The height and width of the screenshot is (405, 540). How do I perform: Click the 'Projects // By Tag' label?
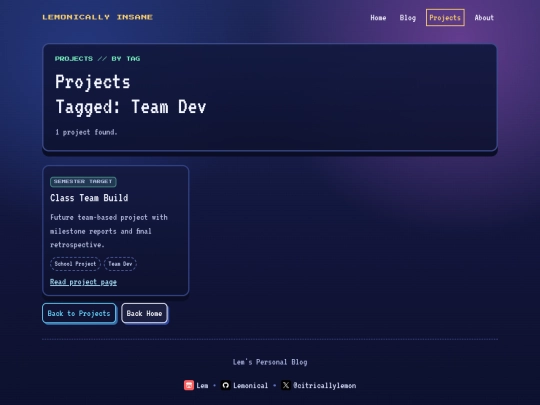coord(97,59)
